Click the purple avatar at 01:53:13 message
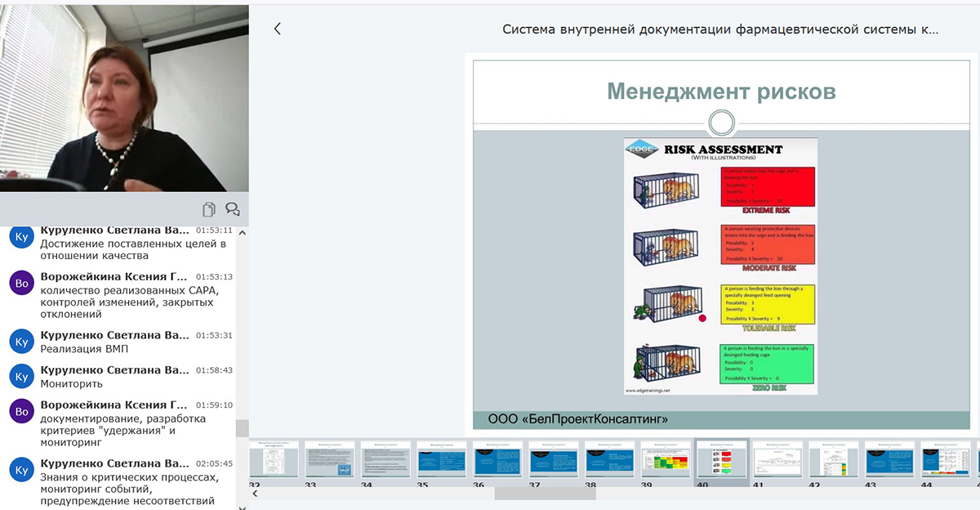The height and width of the screenshot is (510, 980). (x=22, y=283)
